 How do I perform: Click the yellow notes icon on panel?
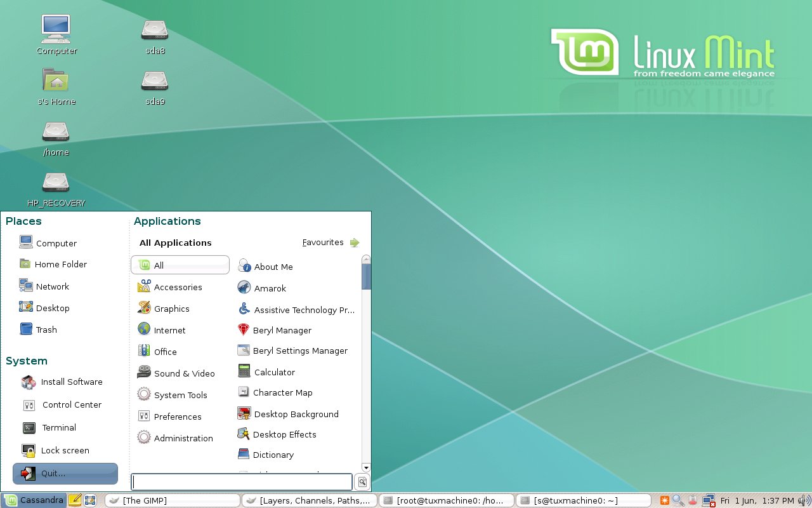tap(75, 500)
